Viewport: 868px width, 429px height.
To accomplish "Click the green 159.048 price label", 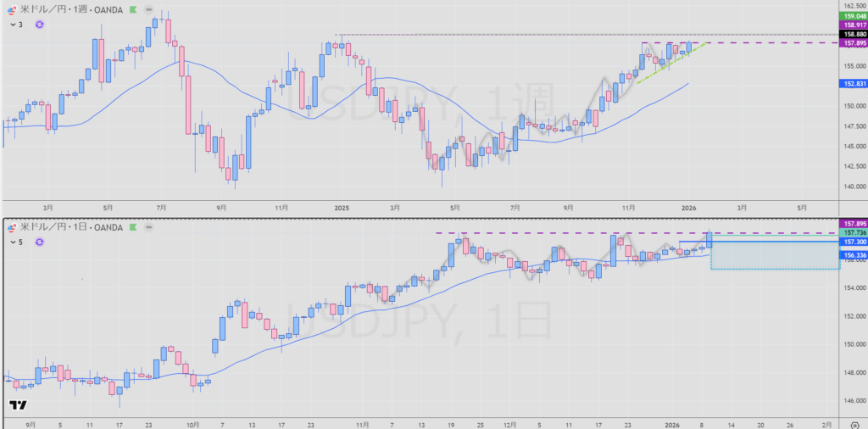I will pyautogui.click(x=853, y=16).
